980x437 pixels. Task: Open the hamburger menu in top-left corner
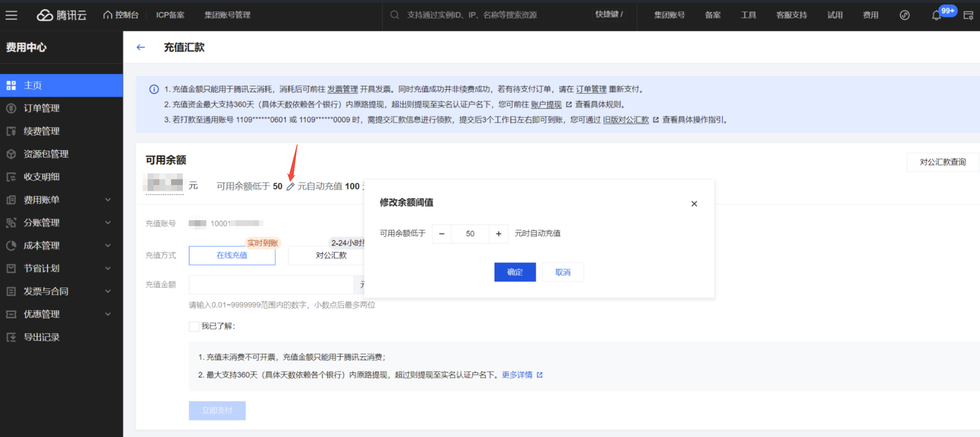[11, 15]
